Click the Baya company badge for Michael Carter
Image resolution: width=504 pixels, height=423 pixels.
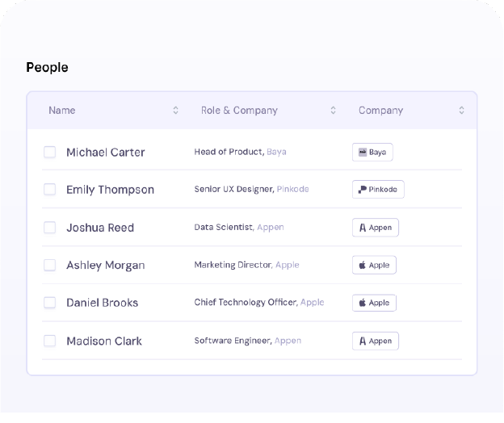tap(372, 152)
